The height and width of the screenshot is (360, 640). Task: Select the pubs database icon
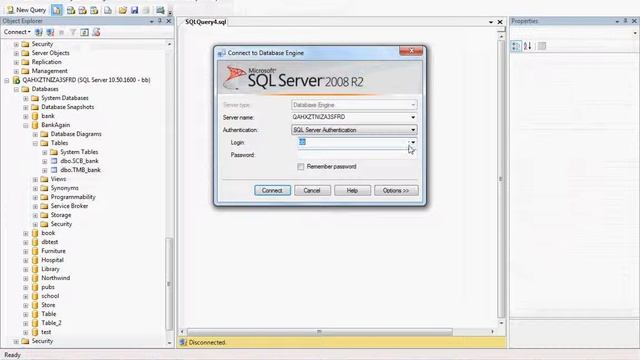pos(35,287)
